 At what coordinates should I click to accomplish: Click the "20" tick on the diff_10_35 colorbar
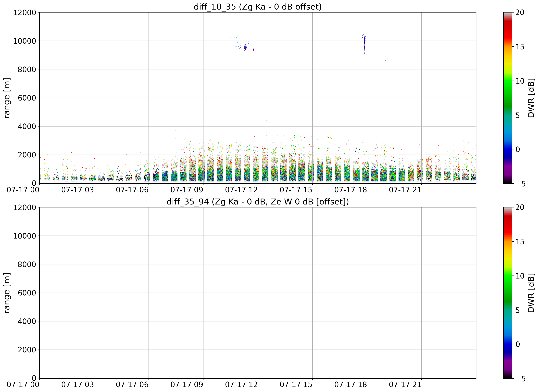520,12
